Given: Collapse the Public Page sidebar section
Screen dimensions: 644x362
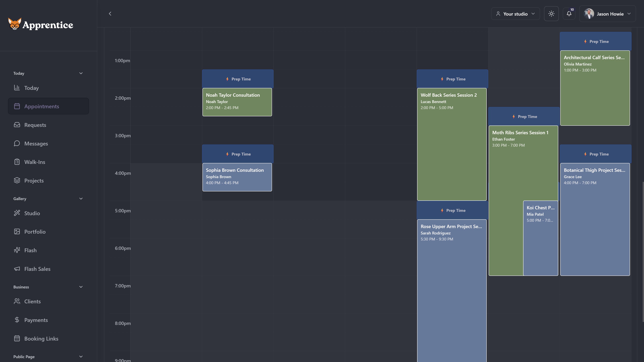Looking at the screenshot, I should (81, 356).
